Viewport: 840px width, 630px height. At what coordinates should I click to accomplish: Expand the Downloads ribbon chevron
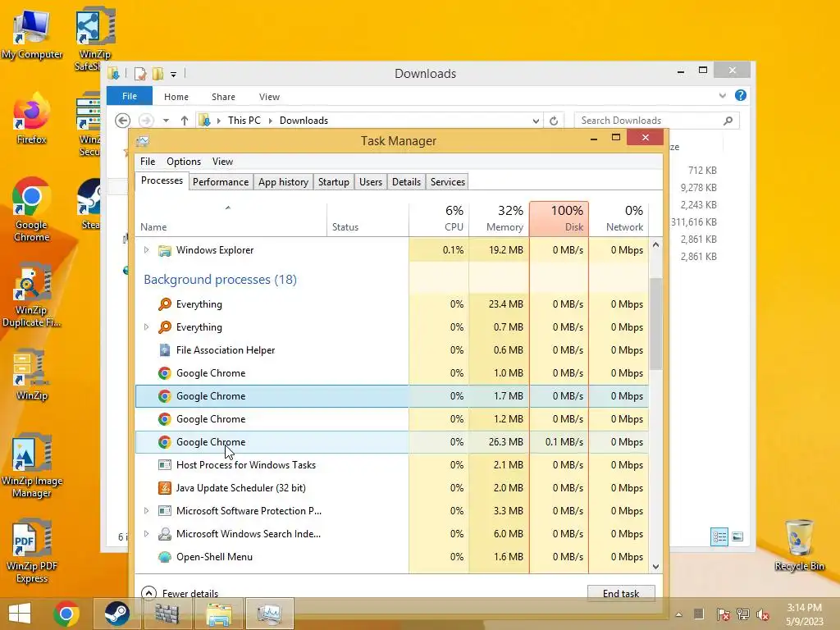pos(722,95)
